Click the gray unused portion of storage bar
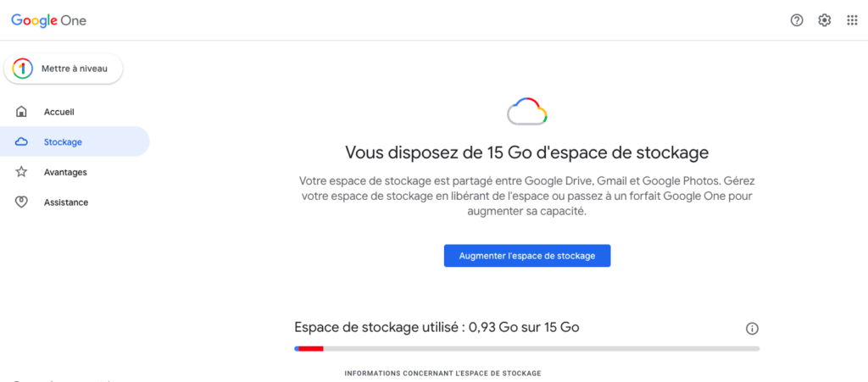 click(x=542, y=349)
